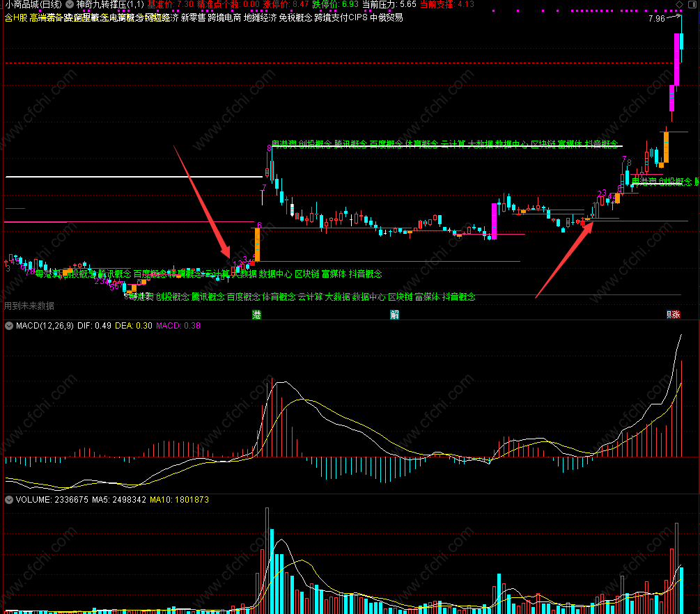Select the VOLUME: 2336675 reading
Screen dimensions: 700x614
[x=52, y=501]
